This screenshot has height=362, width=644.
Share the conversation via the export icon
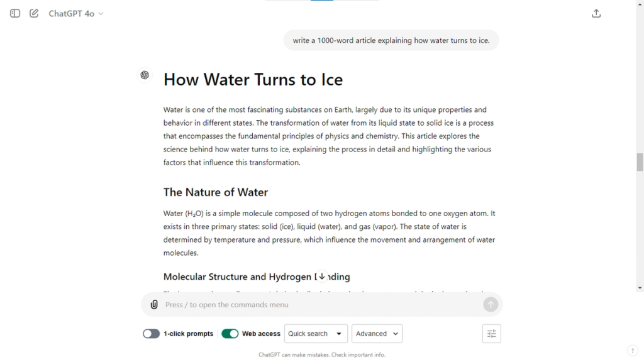click(596, 13)
